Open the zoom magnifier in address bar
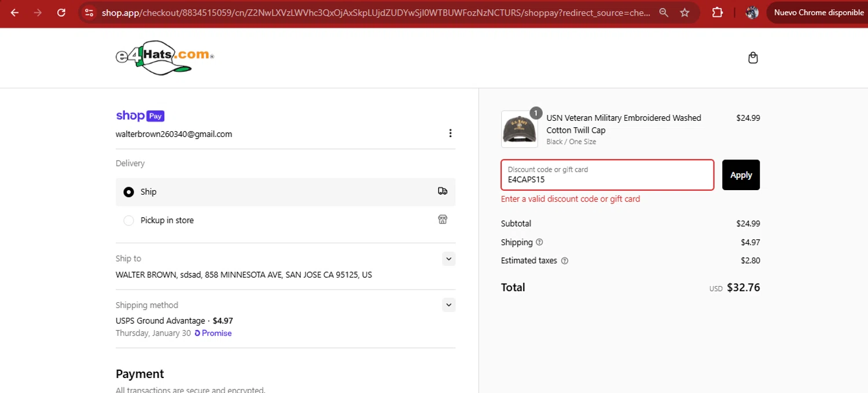This screenshot has width=868, height=393. pos(664,12)
